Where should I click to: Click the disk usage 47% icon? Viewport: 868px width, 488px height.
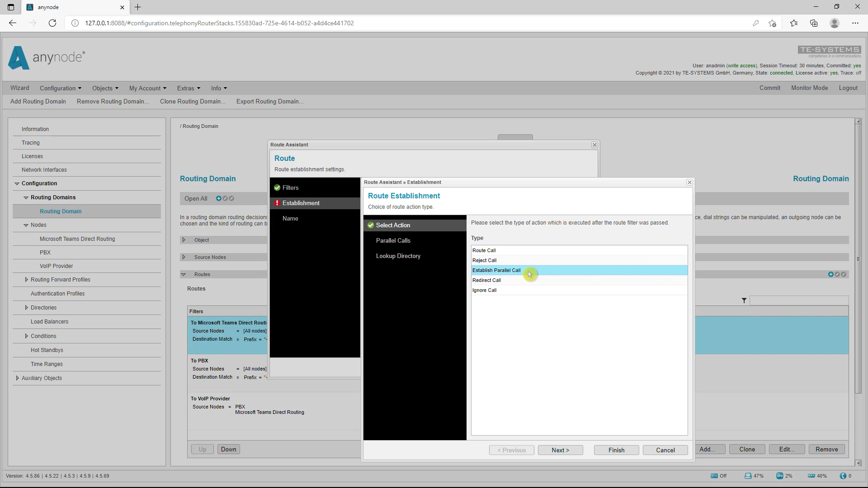coord(748,476)
